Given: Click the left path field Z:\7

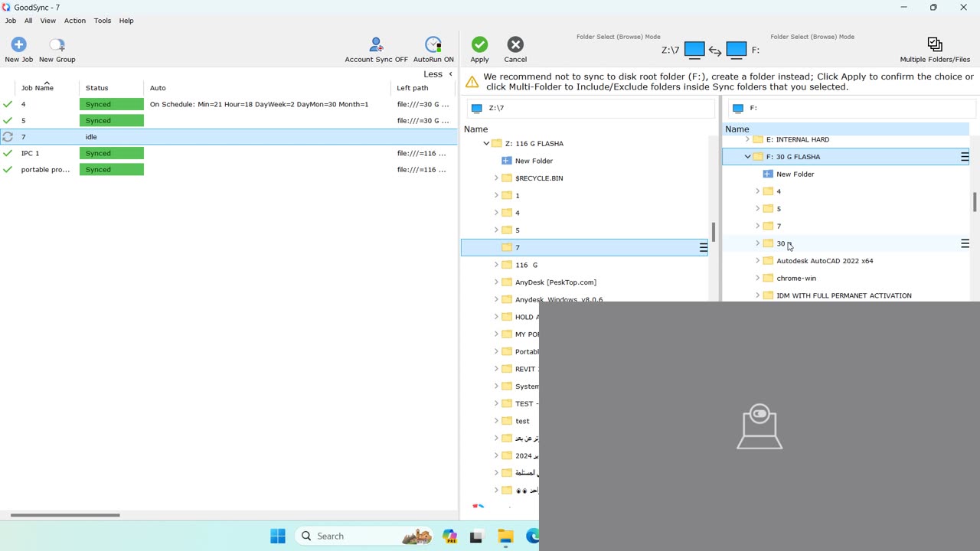Looking at the screenshot, I should click(x=590, y=108).
